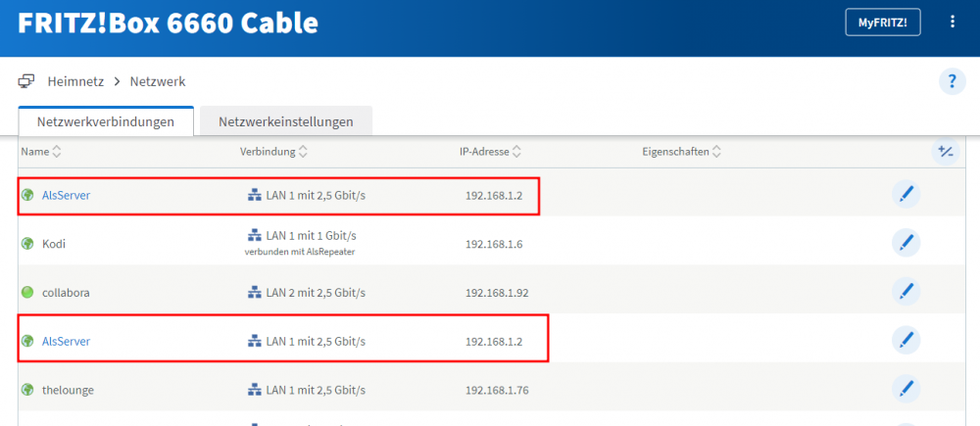
Task: Click the plus/minus column toggle icon
Action: click(x=946, y=151)
